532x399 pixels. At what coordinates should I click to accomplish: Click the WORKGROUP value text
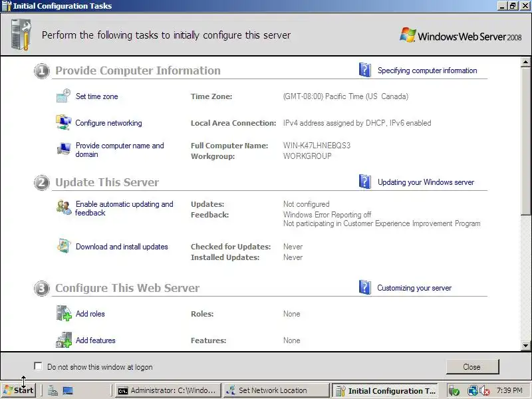pos(307,156)
